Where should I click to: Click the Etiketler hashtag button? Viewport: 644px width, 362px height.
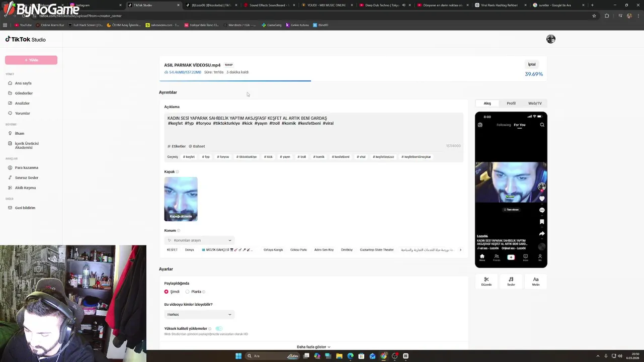click(x=177, y=146)
